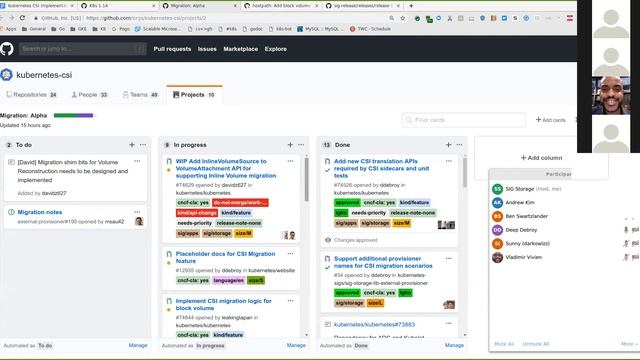Open WIP Add InlineVolumeSource pull request link

point(226,168)
